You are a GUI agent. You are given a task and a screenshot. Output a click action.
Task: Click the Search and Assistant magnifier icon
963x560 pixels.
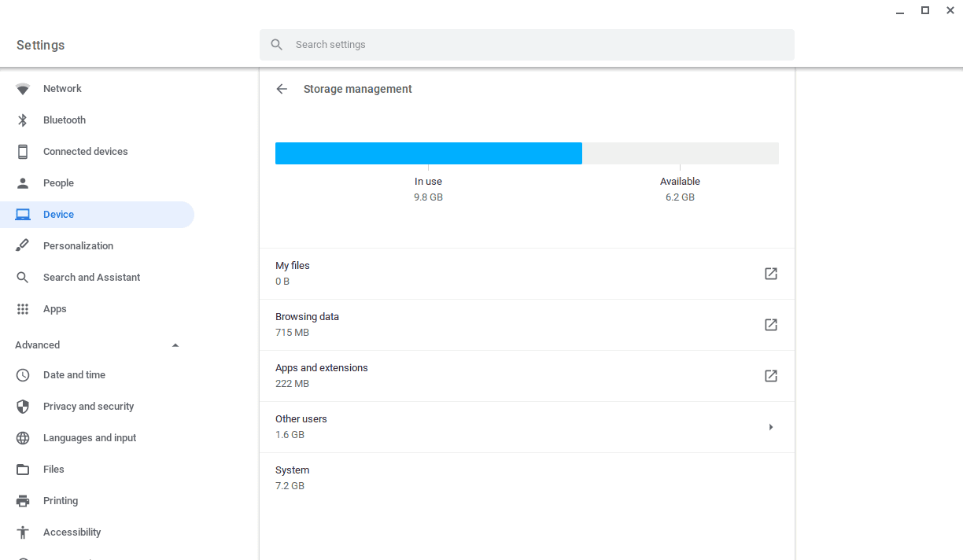click(x=23, y=278)
